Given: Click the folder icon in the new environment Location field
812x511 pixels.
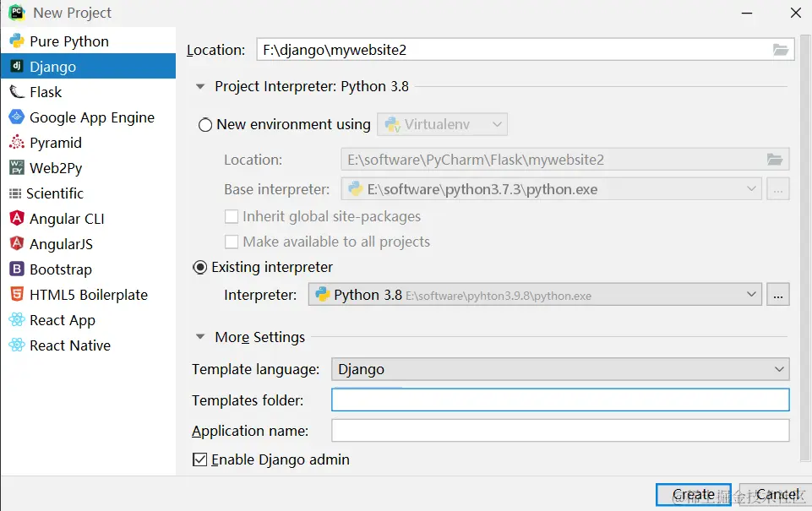Looking at the screenshot, I should coord(775,160).
